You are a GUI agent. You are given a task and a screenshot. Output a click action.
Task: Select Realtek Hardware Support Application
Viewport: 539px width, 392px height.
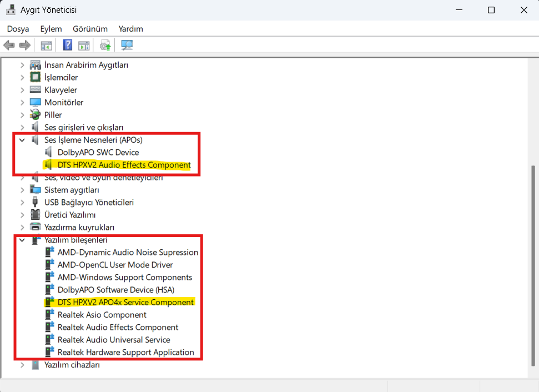(x=126, y=352)
